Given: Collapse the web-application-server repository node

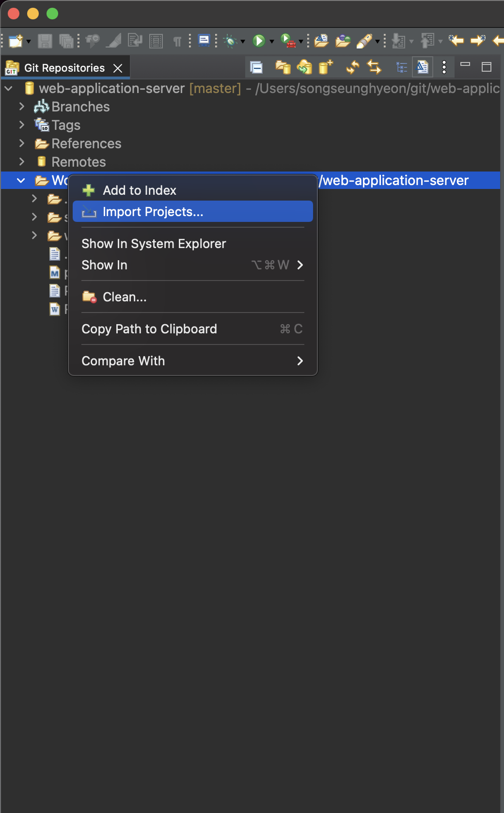Looking at the screenshot, I should [8, 88].
